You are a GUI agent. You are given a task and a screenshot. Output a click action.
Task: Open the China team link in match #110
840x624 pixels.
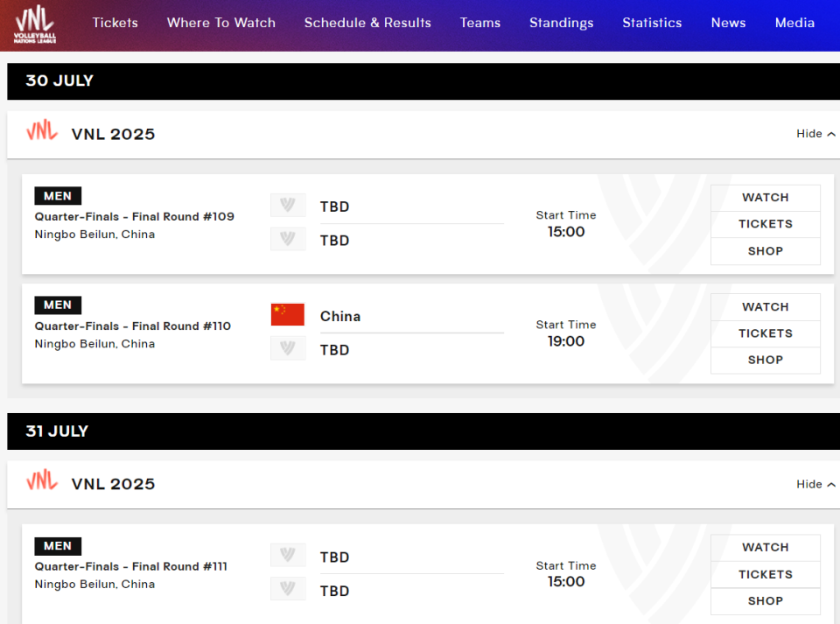(340, 316)
